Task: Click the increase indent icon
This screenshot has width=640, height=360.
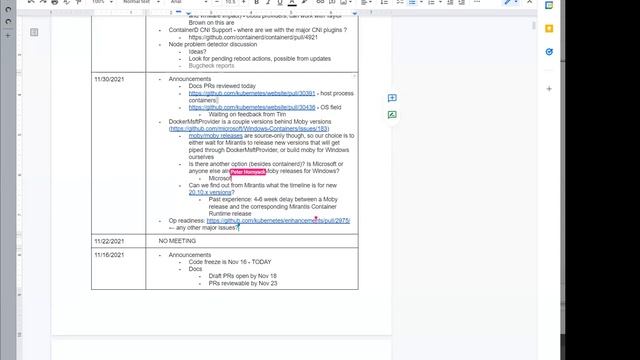Action: [462, 2]
